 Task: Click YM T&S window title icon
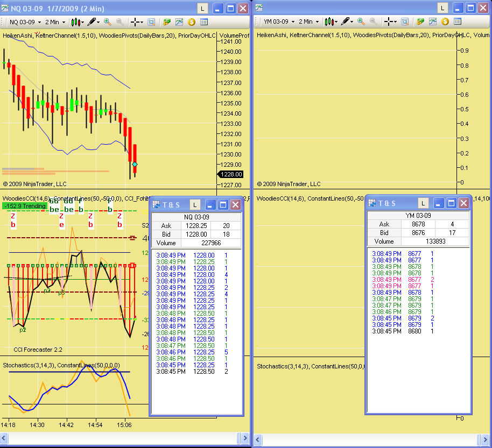pyautogui.click(x=372, y=203)
